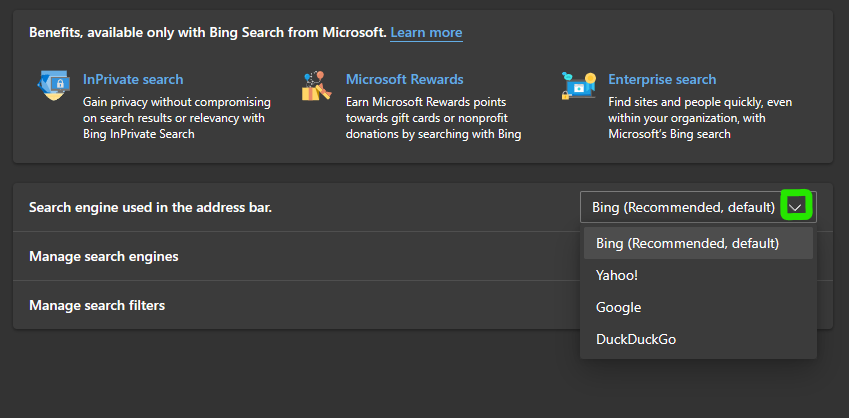Click the InPrivate search lock icon
This screenshot has height=418, width=849.
53,86
